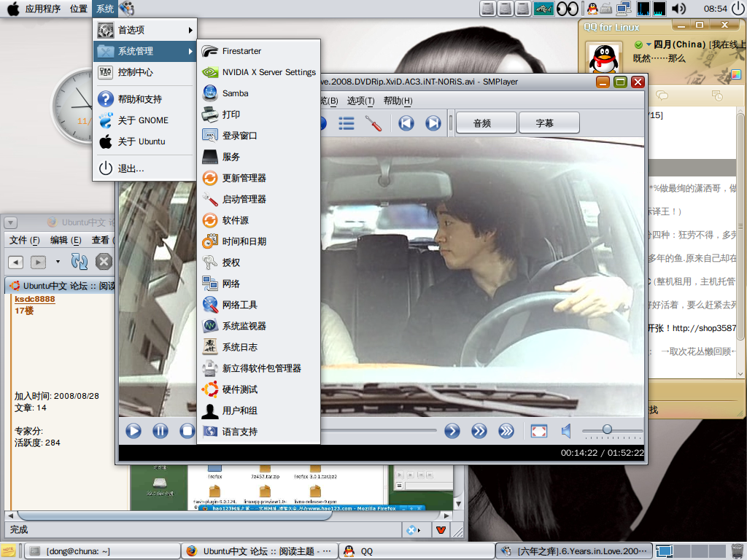747x560 pixels.
Task: Click the 时间和日期 clock icon
Action: (x=209, y=241)
